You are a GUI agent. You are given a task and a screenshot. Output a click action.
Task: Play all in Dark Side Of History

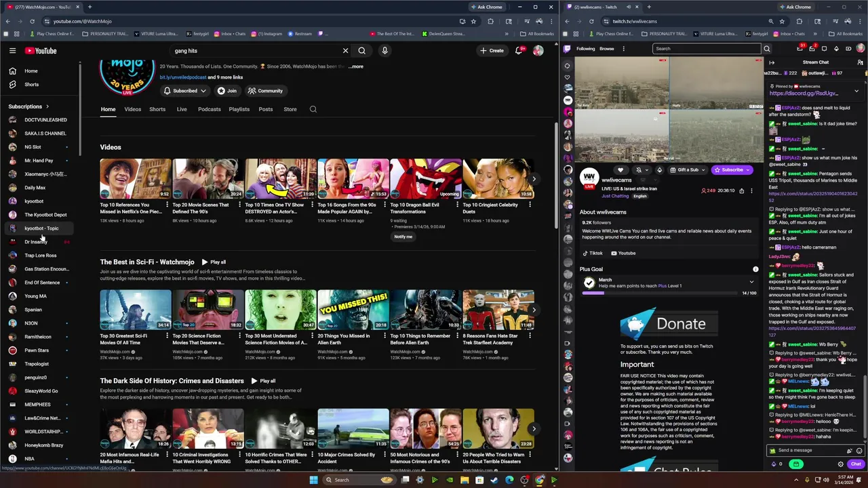[263, 381]
